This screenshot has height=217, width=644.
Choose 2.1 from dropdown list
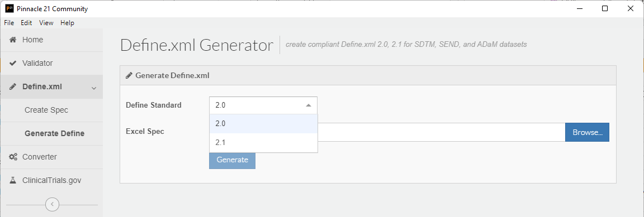(263, 142)
